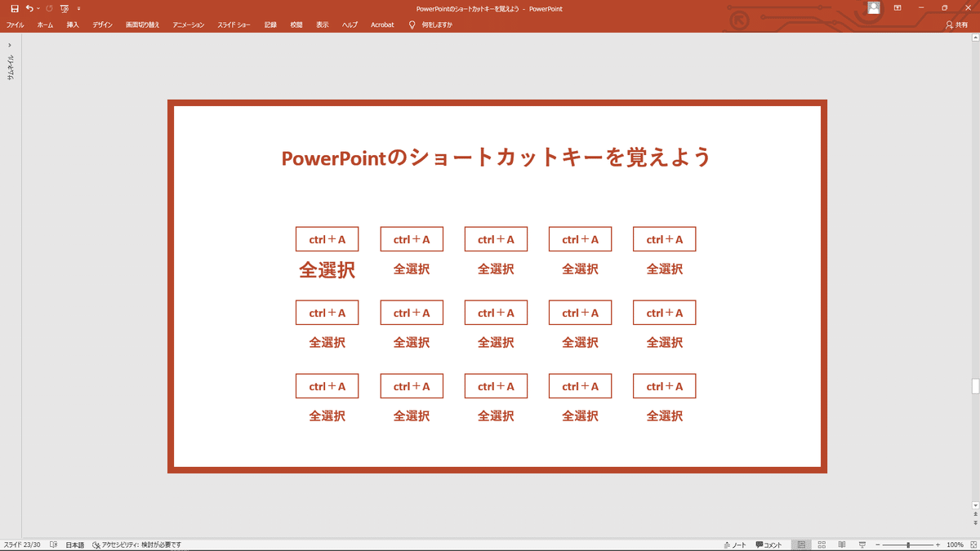Fit slide to current window icon
980x551 pixels.
972,544
